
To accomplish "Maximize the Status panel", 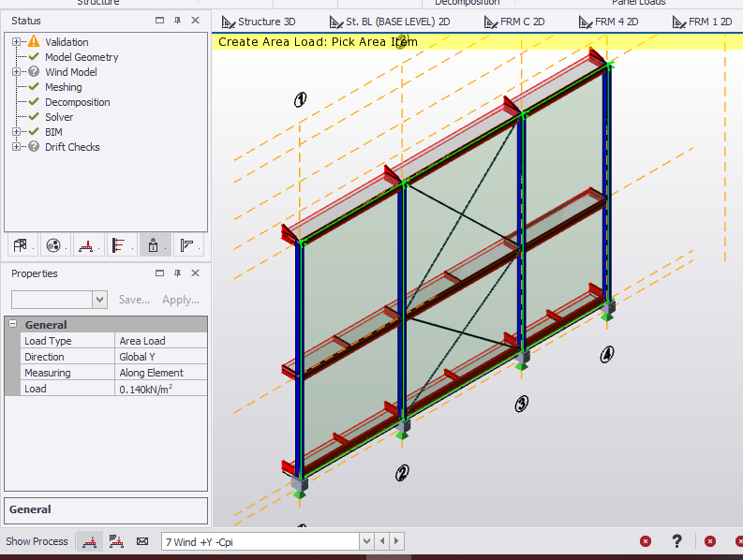I will tap(159, 21).
